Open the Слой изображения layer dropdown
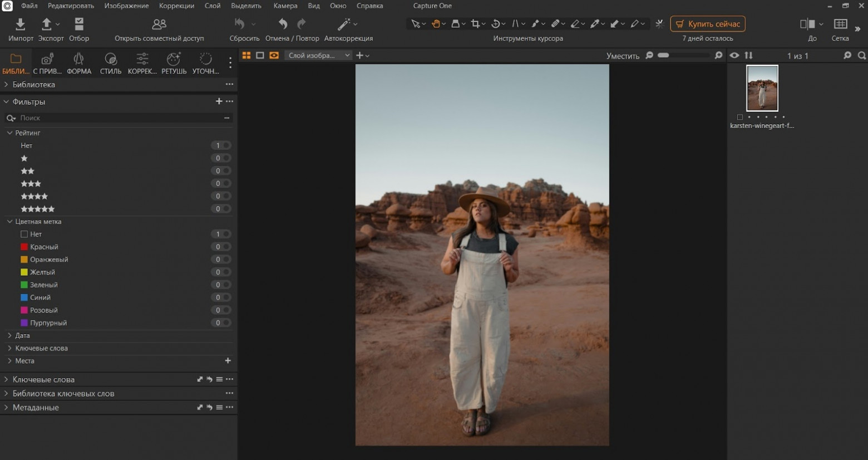The height and width of the screenshot is (460, 868). pyautogui.click(x=318, y=55)
